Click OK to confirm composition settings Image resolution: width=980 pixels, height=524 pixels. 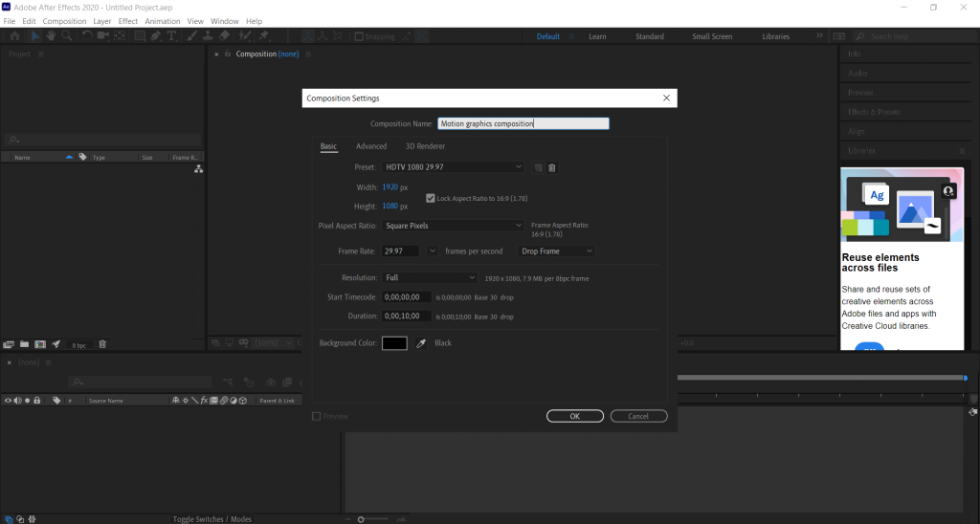click(574, 416)
